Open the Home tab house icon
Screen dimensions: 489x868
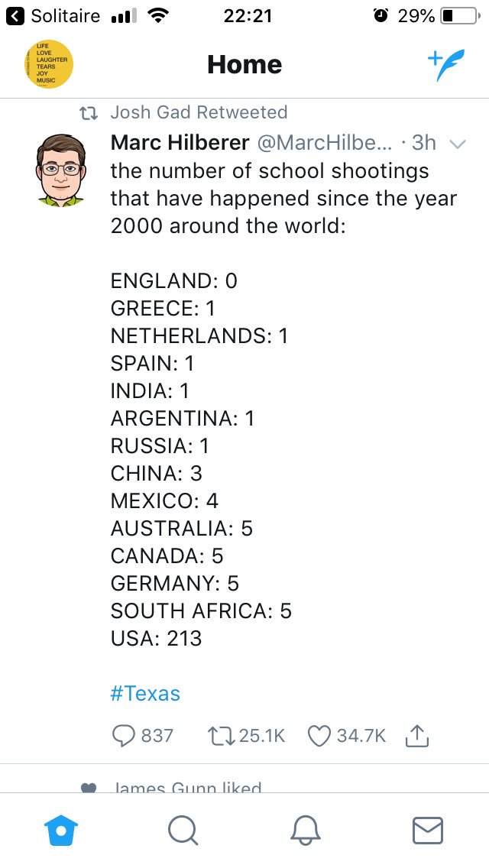(x=61, y=831)
